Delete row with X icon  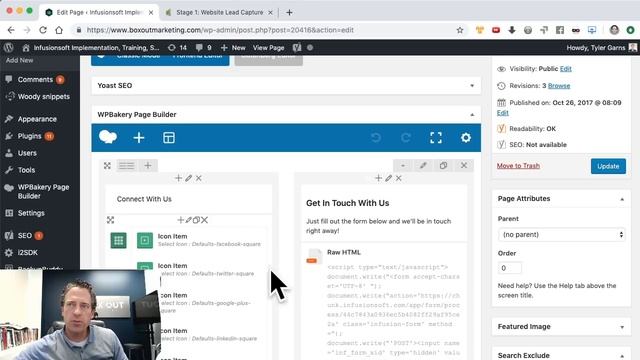[464, 165]
